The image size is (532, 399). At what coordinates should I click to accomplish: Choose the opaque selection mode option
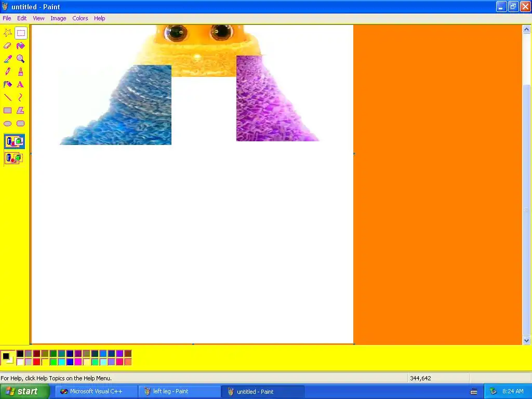click(x=14, y=141)
